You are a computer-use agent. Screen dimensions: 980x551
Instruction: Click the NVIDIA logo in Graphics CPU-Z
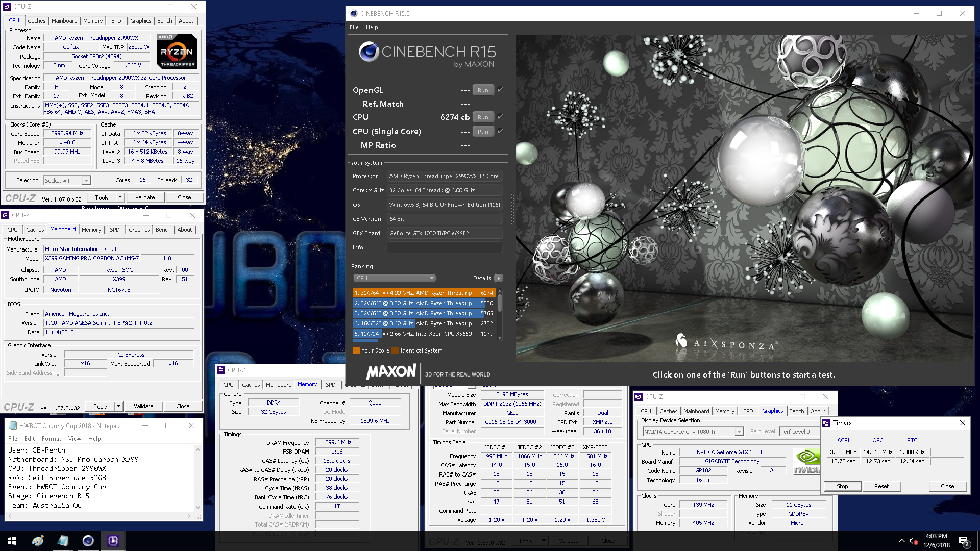click(x=806, y=461)
